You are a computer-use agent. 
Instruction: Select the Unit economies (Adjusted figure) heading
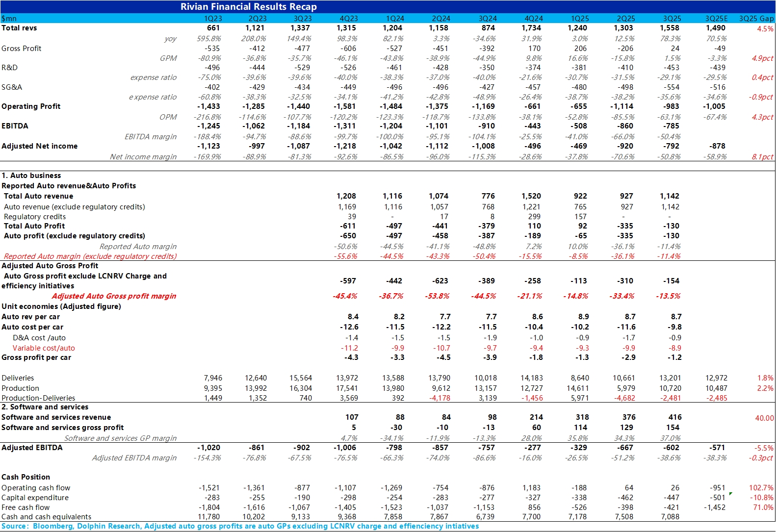click(61, 306)
